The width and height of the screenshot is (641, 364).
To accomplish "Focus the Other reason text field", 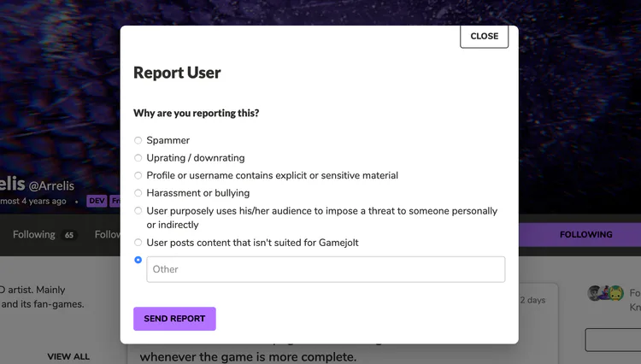I will click(x=326, y=269).
